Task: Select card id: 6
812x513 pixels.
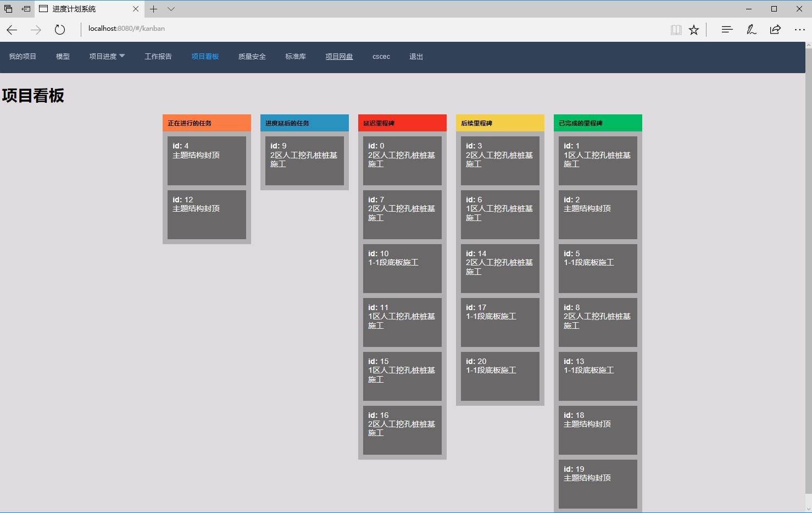Action: pyautogui.click(x=500, y=214)
